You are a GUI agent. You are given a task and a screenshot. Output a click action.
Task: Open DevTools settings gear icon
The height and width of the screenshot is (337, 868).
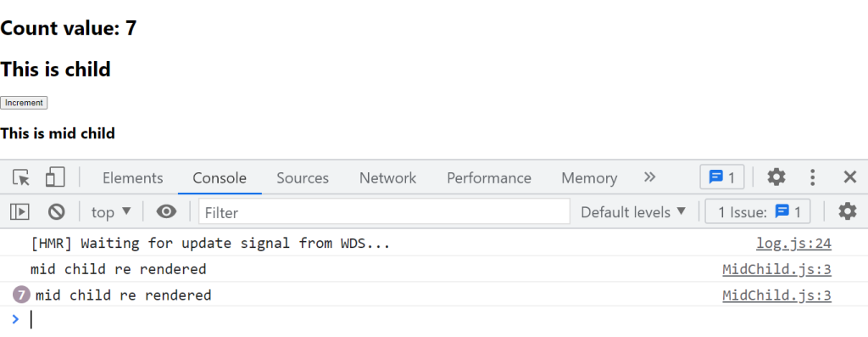point(776,177)
